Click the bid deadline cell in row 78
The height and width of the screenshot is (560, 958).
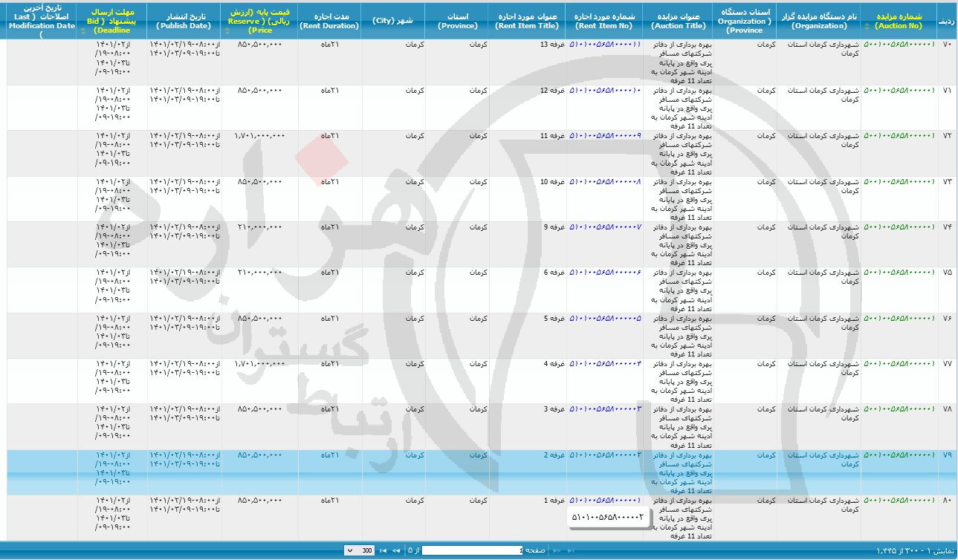pos(112,426)
